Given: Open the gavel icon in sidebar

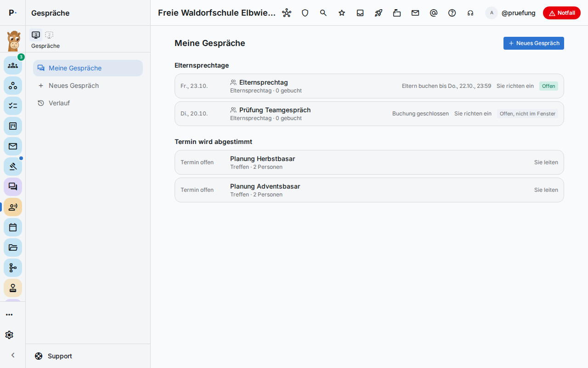Looking at the screenshot, I should pyautogui.click(x=13, y=167).
